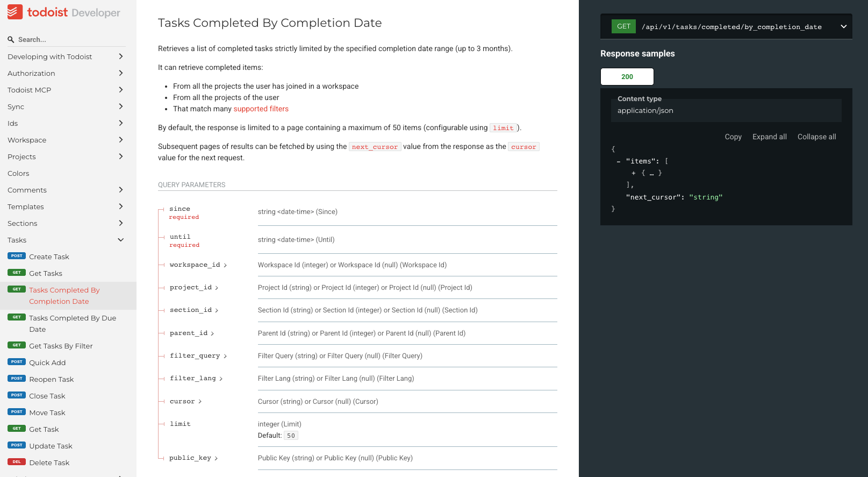Open the supported filters link
The image size is (868, 477).
pyautogui.click(x=261, y=109)
